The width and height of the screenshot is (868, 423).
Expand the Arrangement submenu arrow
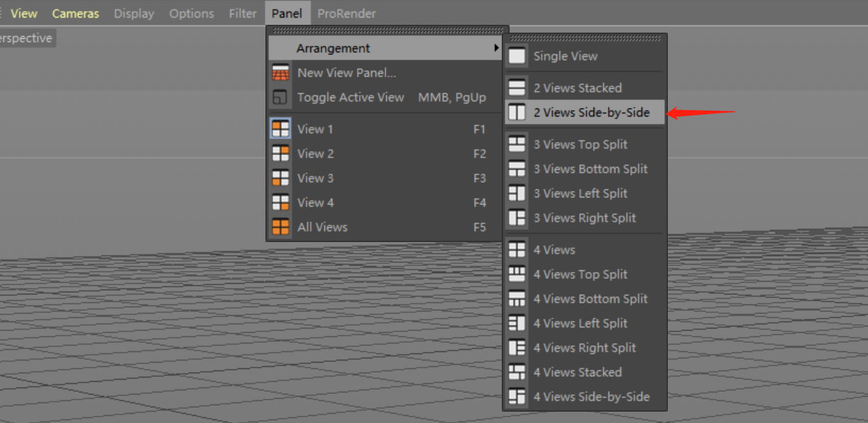coord(496,48)
